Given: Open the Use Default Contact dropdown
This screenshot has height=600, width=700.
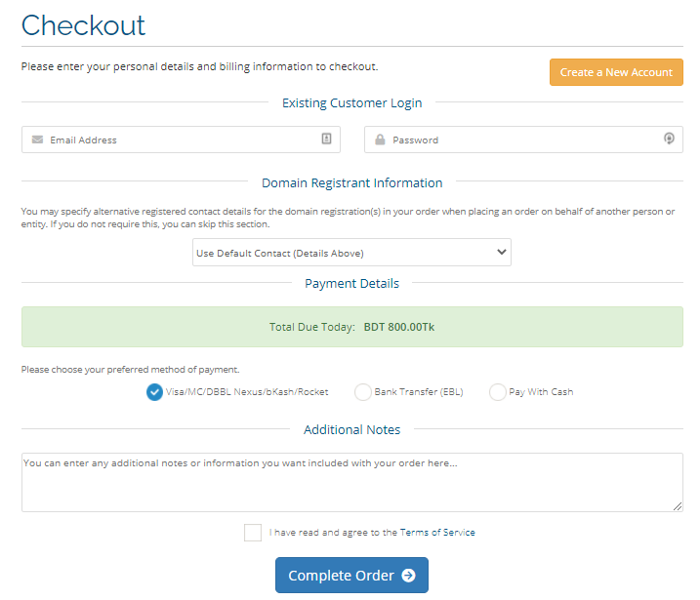Looking at the screenshot, I should [x=351, y=253].
